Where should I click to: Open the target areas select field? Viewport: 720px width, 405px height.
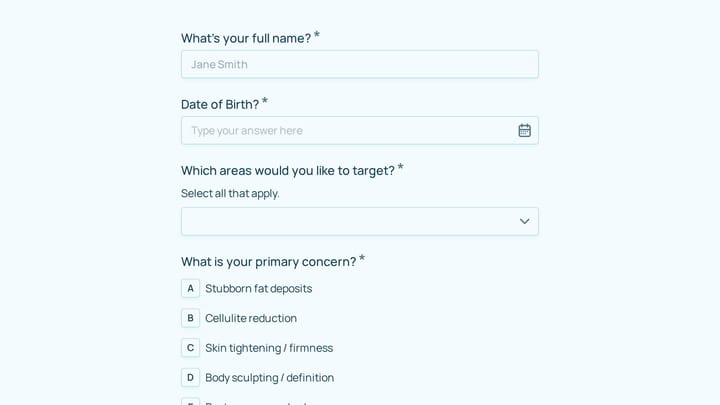(360, 221)
